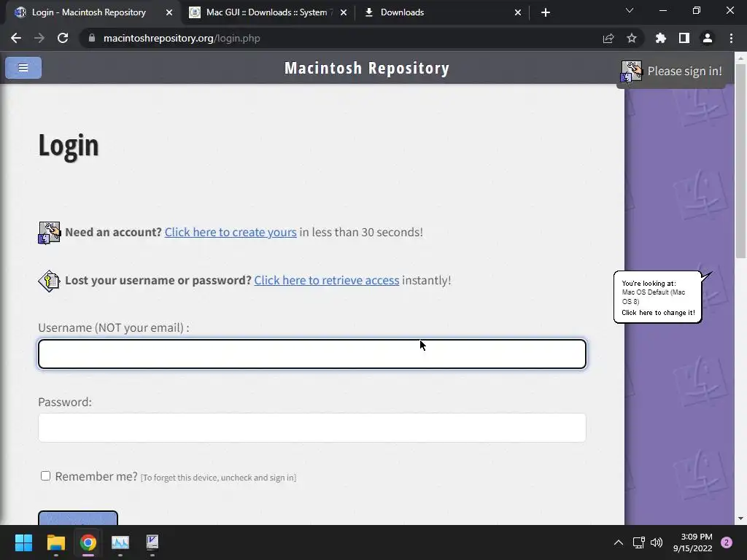Click the address bar URL
This screenshot has height=560, width=747.
tap(182, 38)
